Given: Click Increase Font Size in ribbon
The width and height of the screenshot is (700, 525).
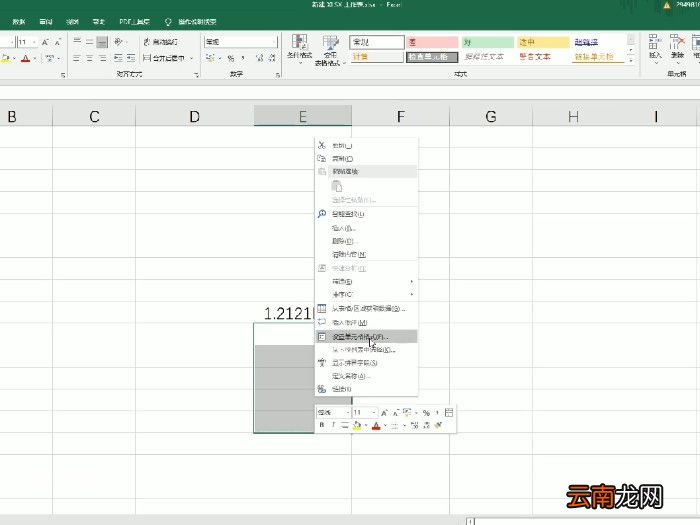Looking at the screenshot, I should point(45,42).
